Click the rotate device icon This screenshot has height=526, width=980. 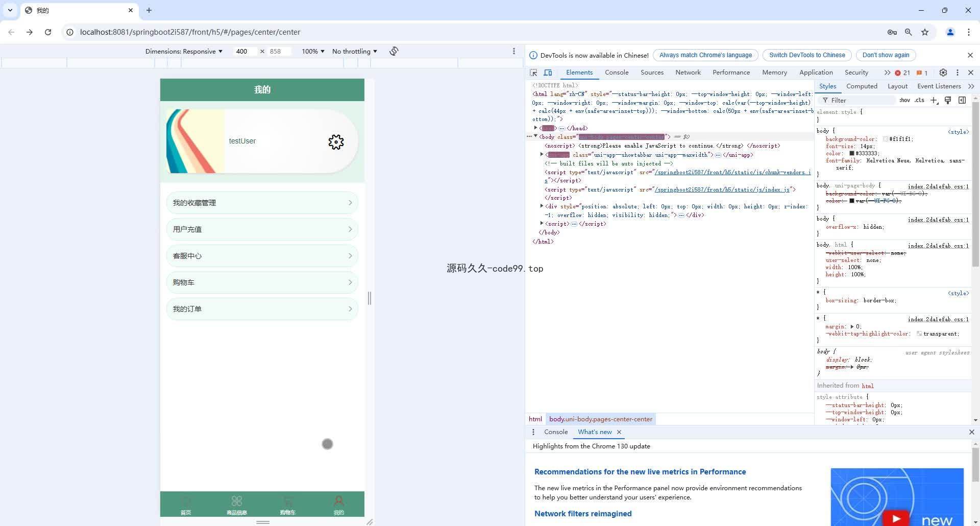tap(394, 51)
